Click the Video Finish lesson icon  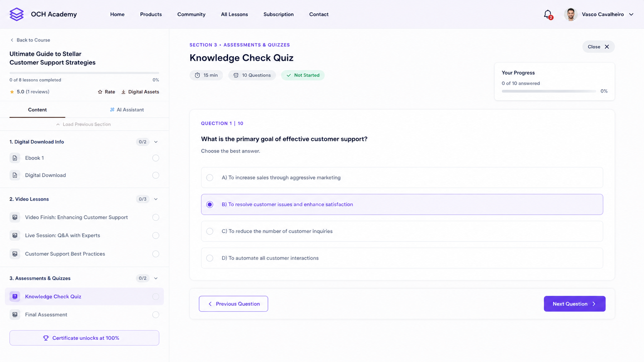[15, 217]
